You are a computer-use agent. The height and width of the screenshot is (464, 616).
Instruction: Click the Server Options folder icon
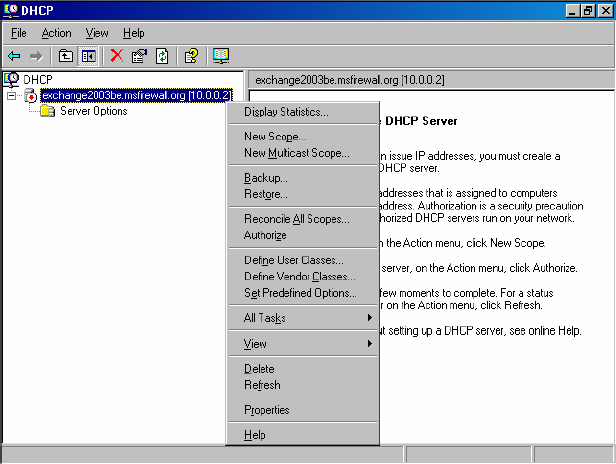48,111
